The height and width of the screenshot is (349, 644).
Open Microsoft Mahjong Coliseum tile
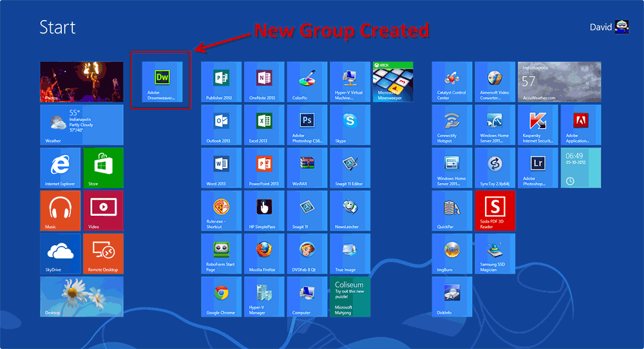click(350, 297)
